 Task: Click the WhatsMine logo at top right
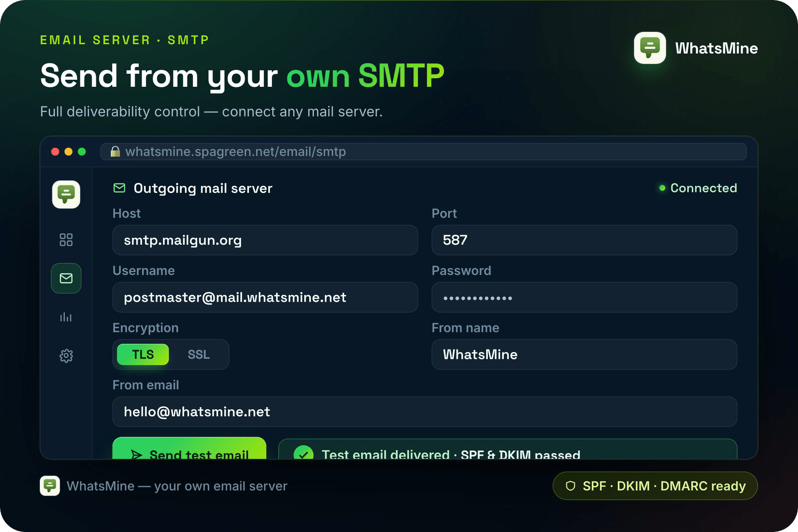(x=650, y=48)
